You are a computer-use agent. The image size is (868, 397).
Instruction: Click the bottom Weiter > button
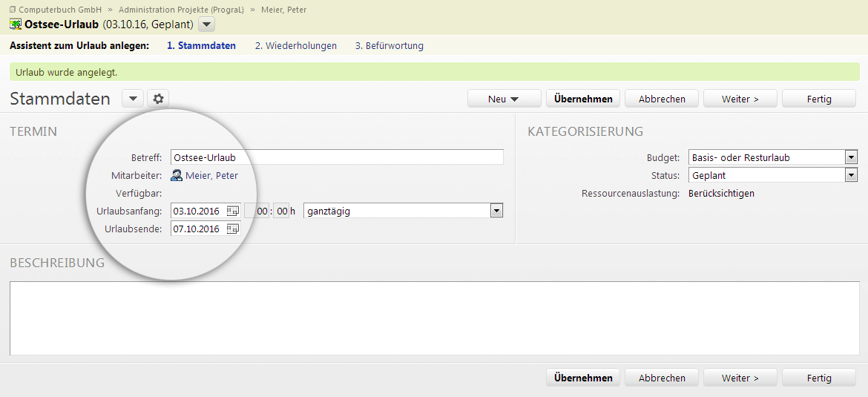(x=740, y=378)
